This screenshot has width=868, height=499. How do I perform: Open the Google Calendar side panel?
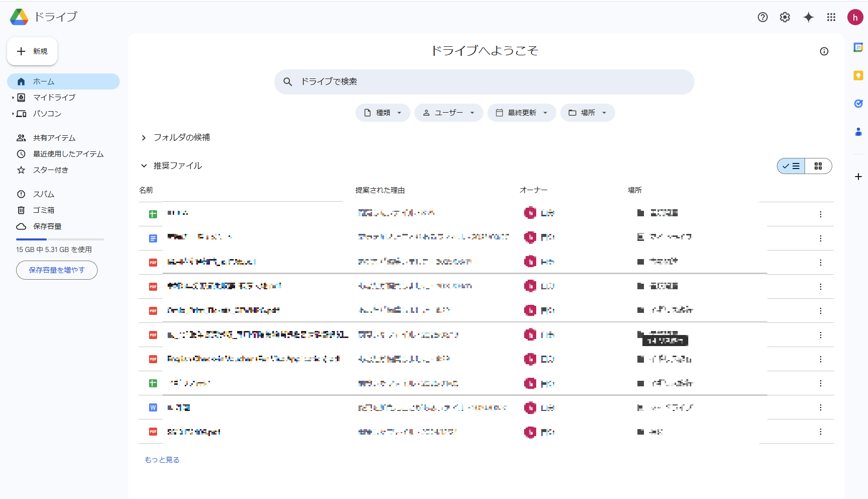pos(858,47)
